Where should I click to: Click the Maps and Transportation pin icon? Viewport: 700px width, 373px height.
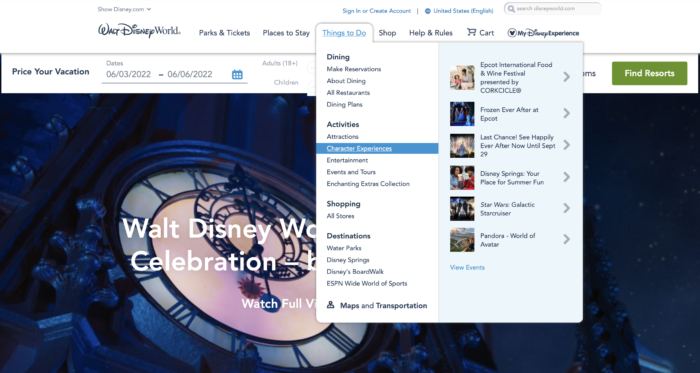[x=330, y=305]
